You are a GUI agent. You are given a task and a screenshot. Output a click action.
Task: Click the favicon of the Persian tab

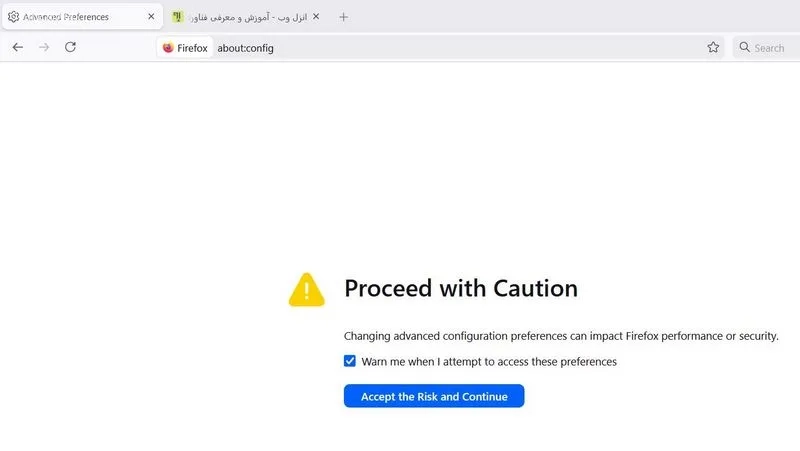point(177,17)
